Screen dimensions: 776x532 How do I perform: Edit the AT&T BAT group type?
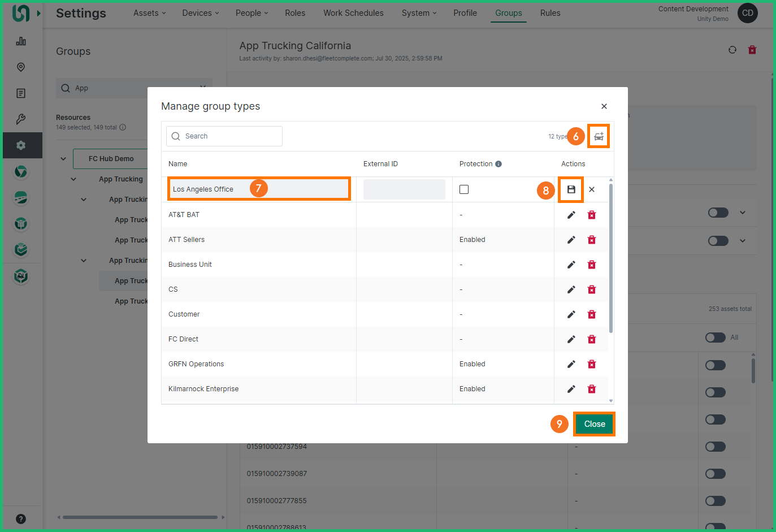click(571, 215)
